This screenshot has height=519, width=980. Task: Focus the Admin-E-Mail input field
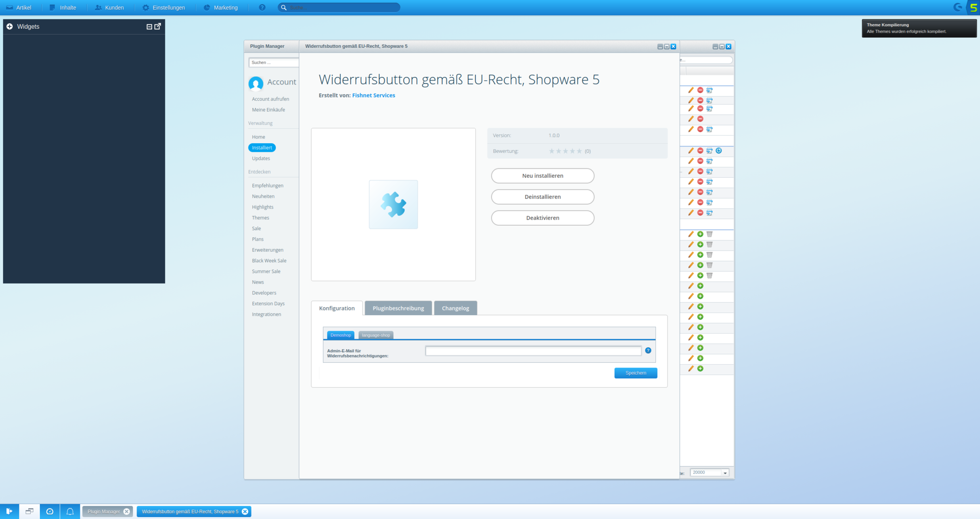[533, 351]
